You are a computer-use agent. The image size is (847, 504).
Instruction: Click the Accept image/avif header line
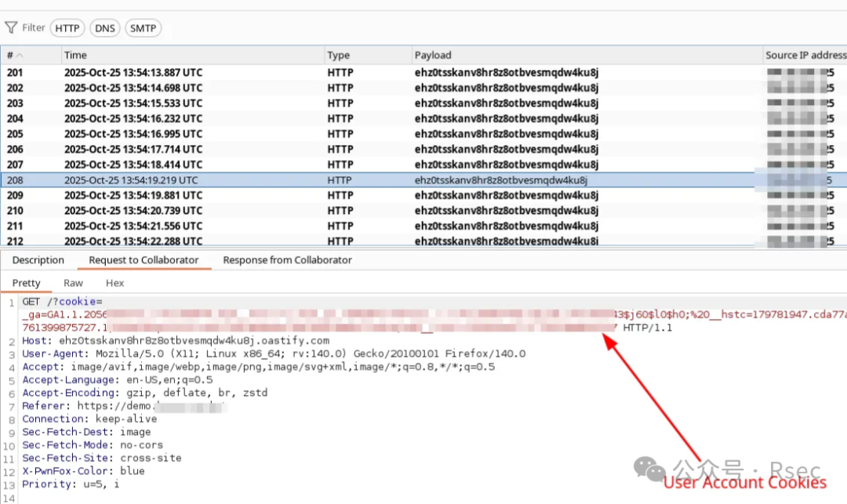pos(258,367)
